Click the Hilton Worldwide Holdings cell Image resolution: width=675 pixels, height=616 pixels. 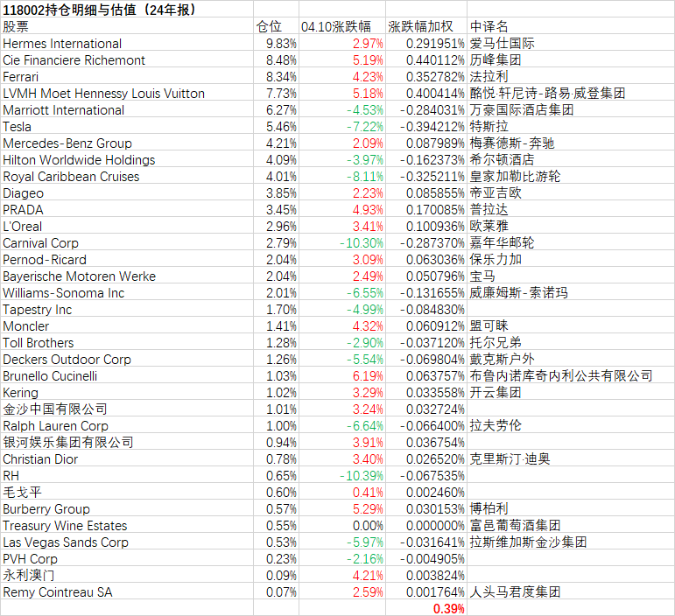pos(127,159)
